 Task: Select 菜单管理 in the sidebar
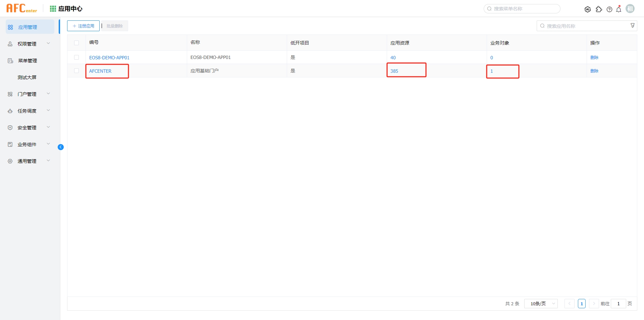point(27,61)
